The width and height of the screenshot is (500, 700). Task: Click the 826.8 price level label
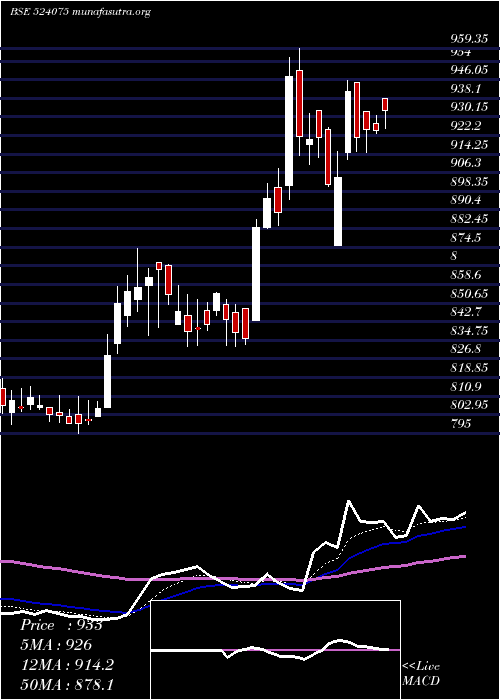tap(465, 349)
